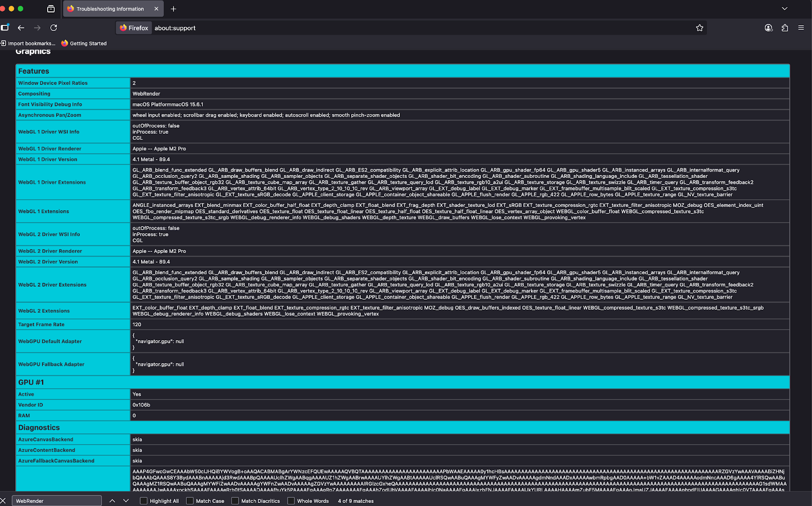
Task: Bookmark this page with star icon
Action: click(699, 28)
